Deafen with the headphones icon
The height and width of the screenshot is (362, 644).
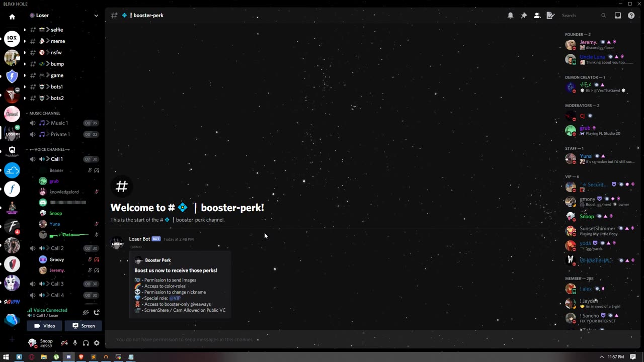86,343
